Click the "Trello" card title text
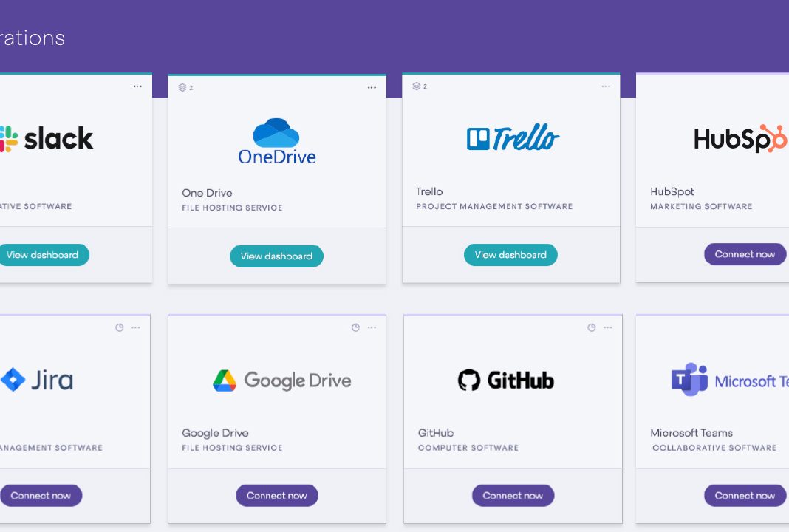This screenshot has height=532, width=789. point(429,191)
